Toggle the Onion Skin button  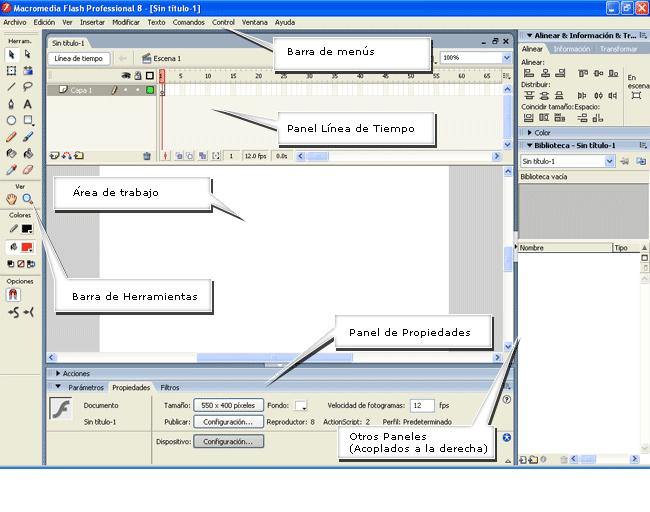coord(179,156)
